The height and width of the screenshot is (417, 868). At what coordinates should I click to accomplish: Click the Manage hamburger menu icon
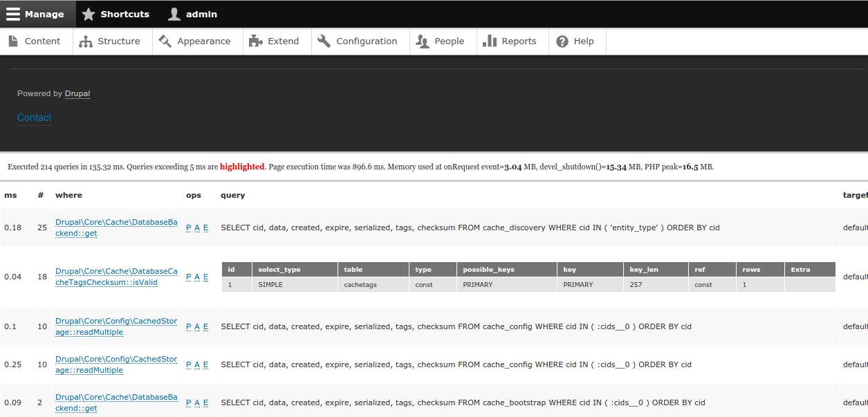pyautogui.click(x=12, y=13)
